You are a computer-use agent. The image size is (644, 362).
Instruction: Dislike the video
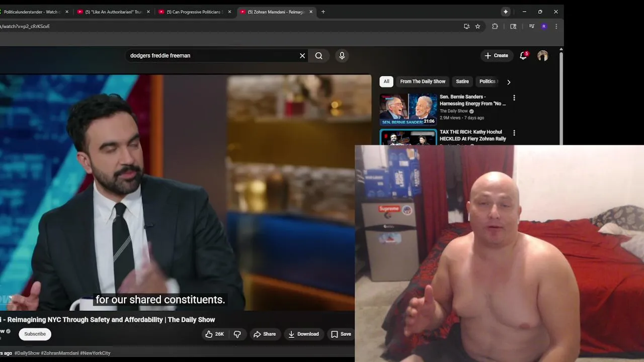pyautogui.click(x=237, y=334)
